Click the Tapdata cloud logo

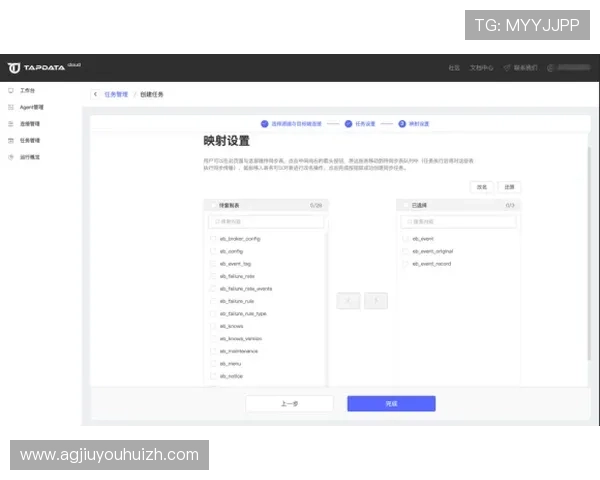click(x=44, y=67)
